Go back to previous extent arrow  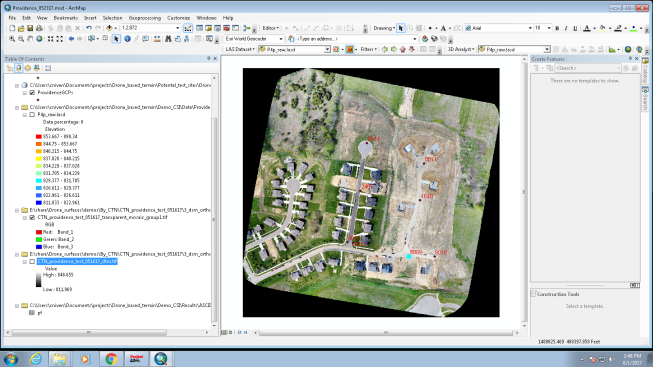tap(71, 39)
